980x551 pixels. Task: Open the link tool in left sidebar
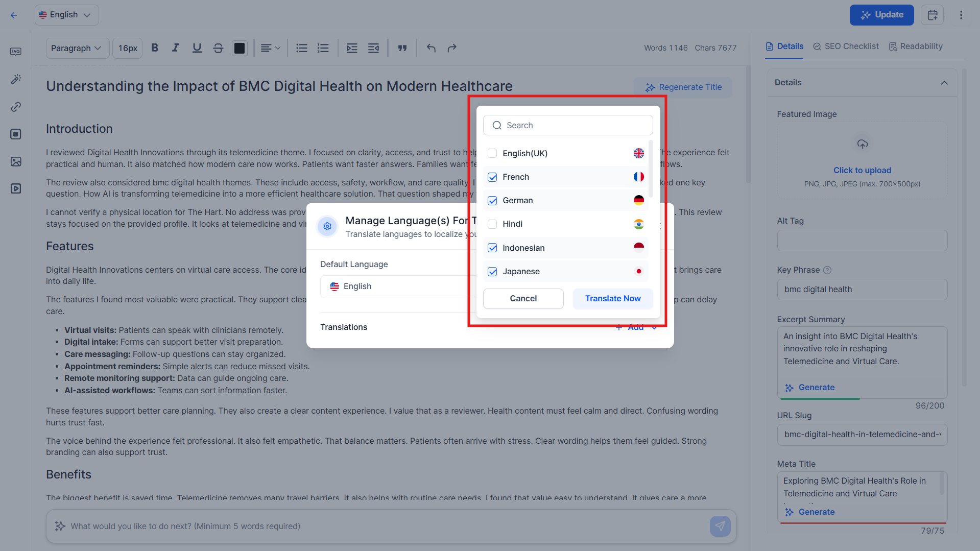16,107
